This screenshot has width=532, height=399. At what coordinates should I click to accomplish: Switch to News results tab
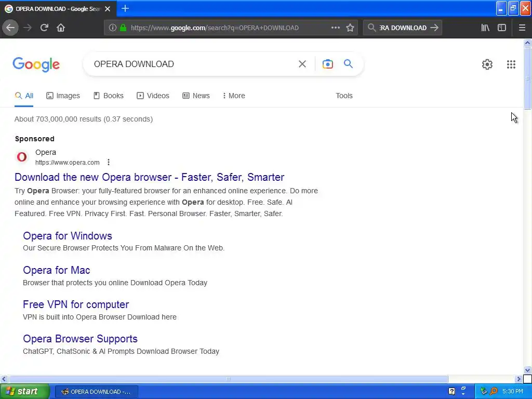(196, 96)
